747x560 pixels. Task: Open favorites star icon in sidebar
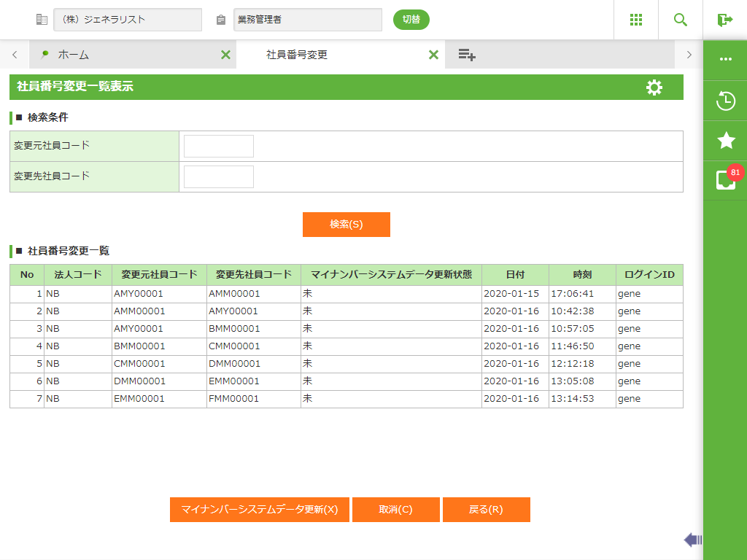click(725, 141)
